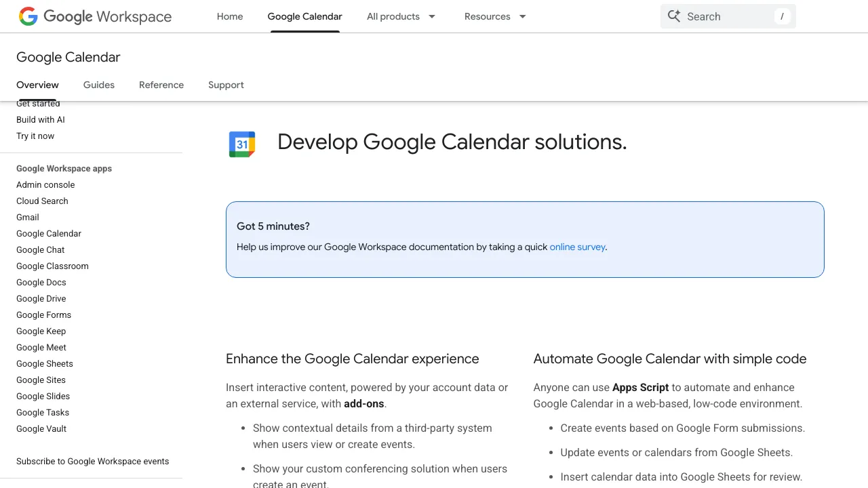Screen dimensions: 868x488
Task: Click the Got 5 minutes? banner title
Action: pyautogui.click(x=273, y=226)
